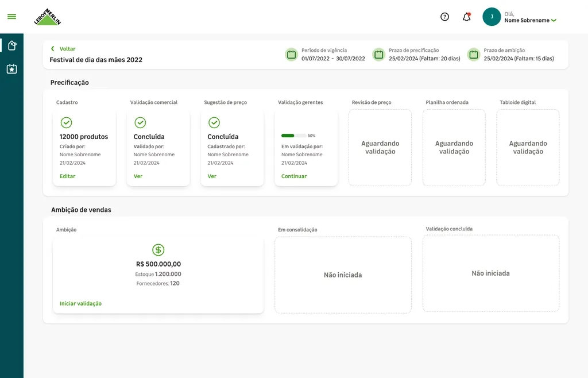Expand the Nome Sobrenome account dropdown
The image size is (588, 378).
pyautogui.click(x=554, y=21)
